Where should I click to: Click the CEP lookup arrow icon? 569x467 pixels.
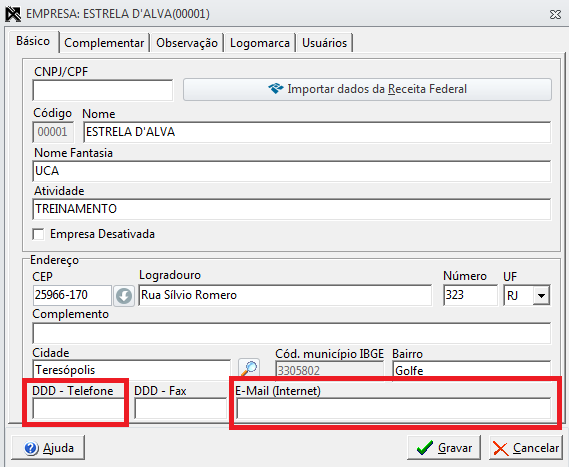[124, 296]
